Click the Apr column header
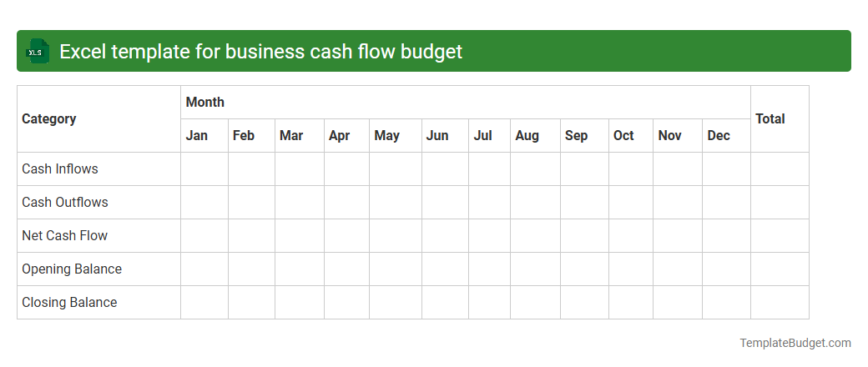 (x=346, y=136)
